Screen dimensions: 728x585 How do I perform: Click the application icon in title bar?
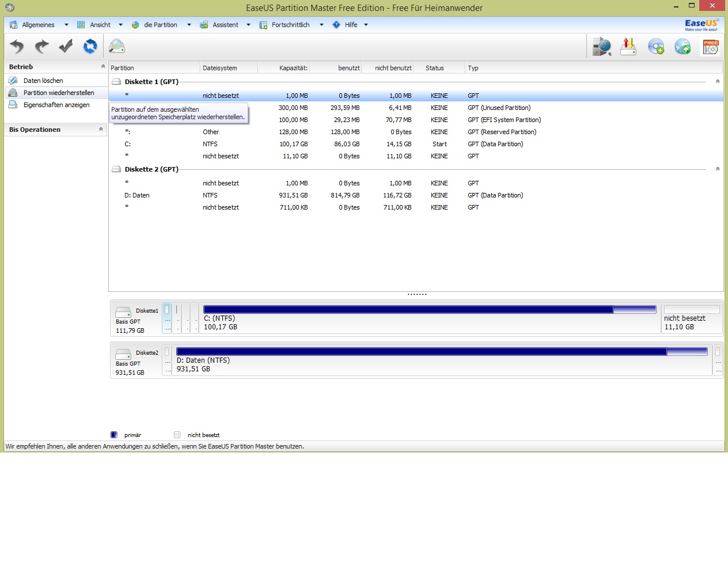[10, 7]
